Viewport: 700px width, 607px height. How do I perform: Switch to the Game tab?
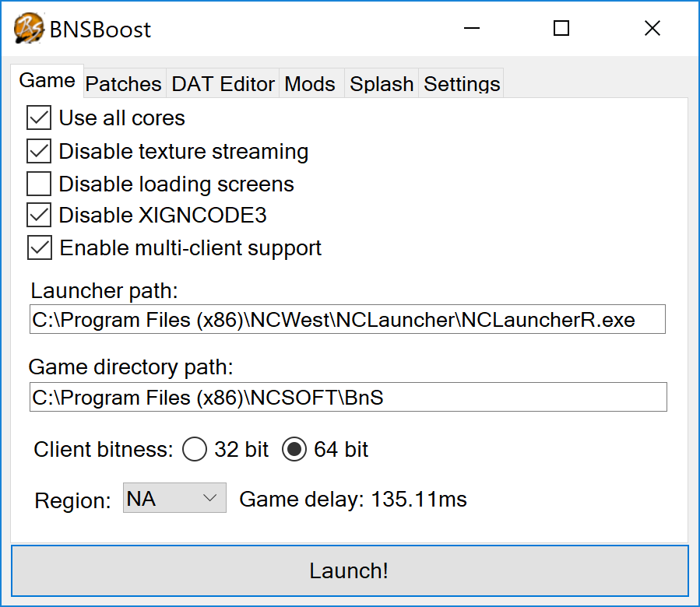(47, 81)
